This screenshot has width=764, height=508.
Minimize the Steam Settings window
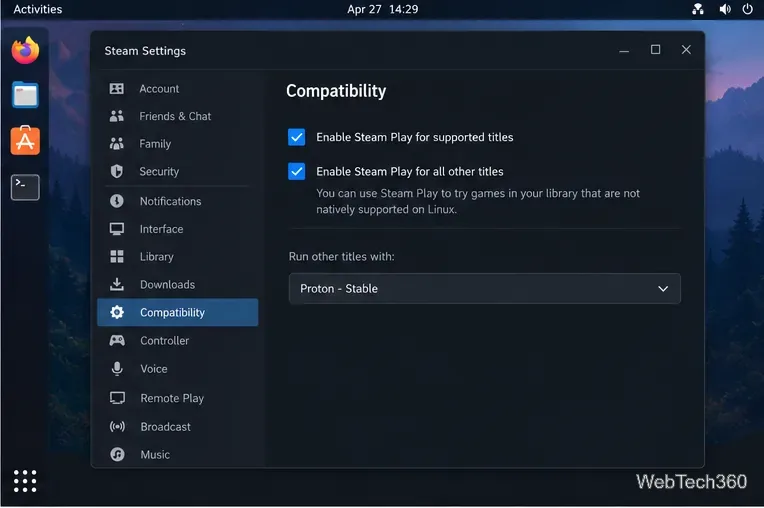point(624,50)
